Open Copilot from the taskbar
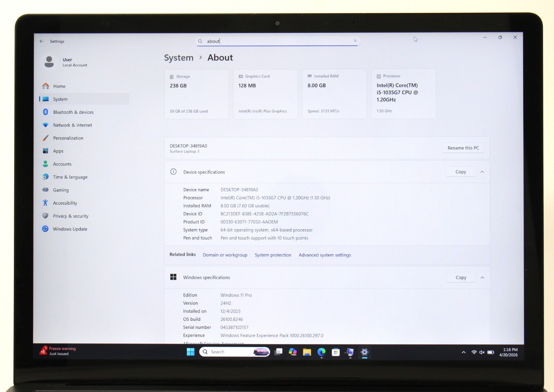The image size is (554, 392). tap(293, 352)
